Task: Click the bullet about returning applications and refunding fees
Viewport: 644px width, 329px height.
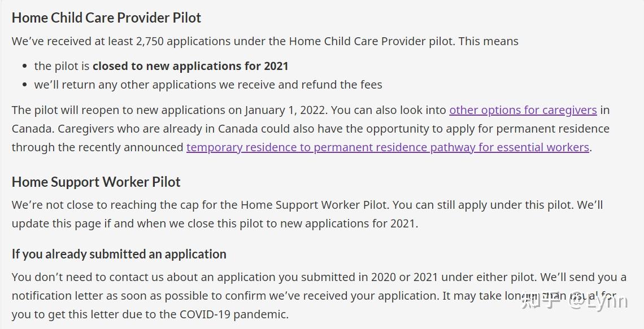Action: click(208, 85)
